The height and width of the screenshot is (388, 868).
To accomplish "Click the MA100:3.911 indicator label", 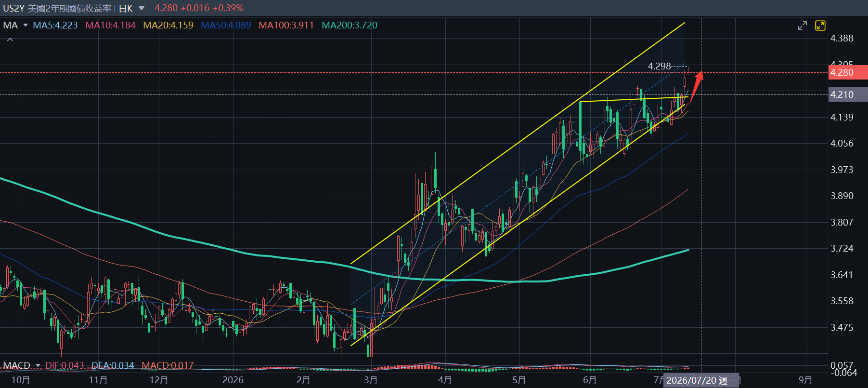I will tap(286, 25).
